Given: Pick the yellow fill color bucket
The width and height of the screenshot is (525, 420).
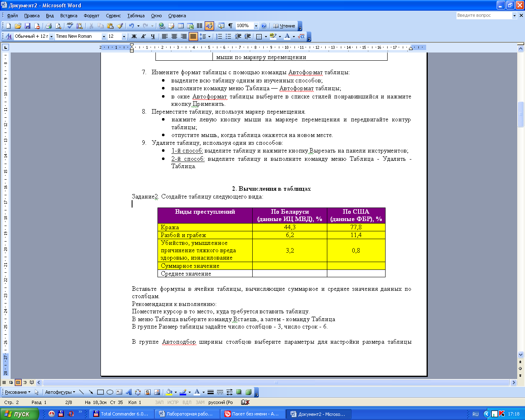Looking at the screenshot, I should coord(169,392).
